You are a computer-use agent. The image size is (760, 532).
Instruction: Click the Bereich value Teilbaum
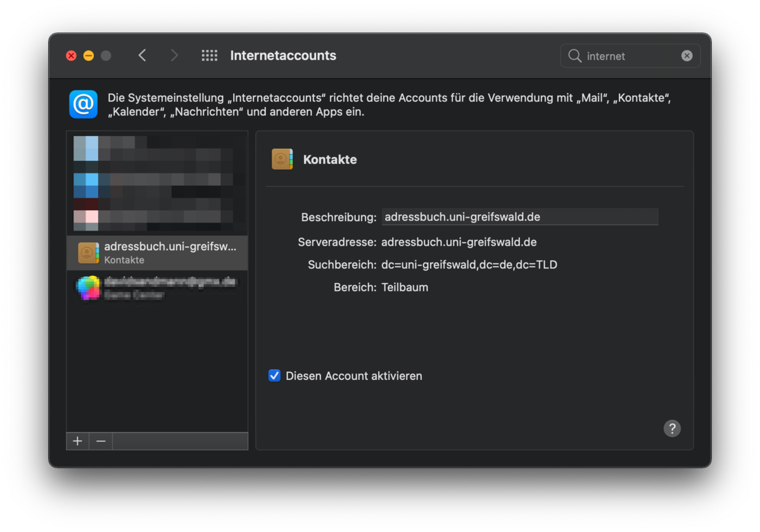tap(405, 288)
